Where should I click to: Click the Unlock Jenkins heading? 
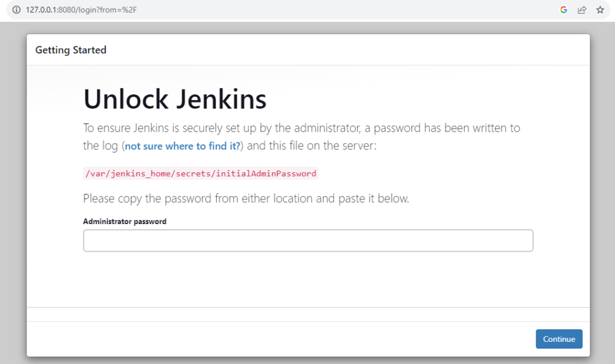(175, 99)
